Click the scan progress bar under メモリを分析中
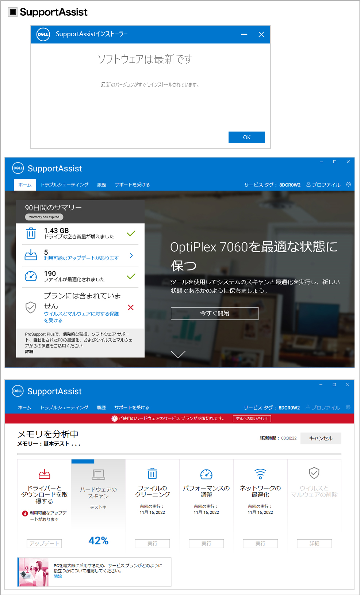The image size is (364, 596). click(x=179, y=454)
